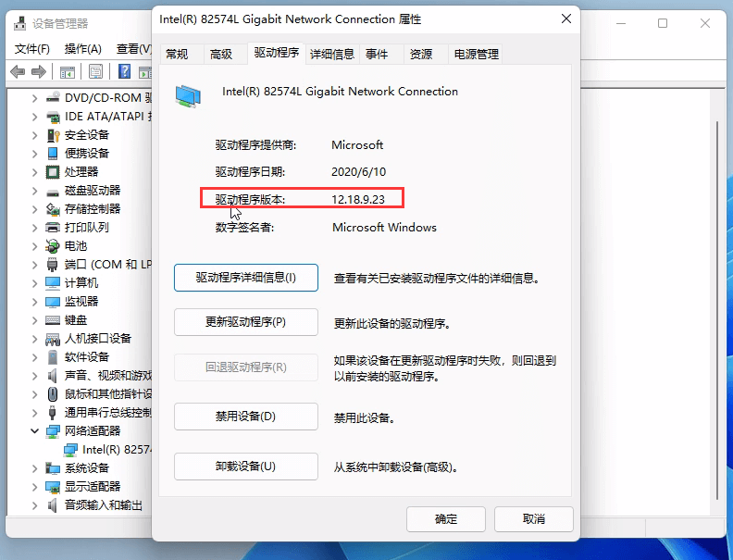The image size is (733, 560).
Task: Click the properties toolbar icon left of help
Action: pos(96,72)
